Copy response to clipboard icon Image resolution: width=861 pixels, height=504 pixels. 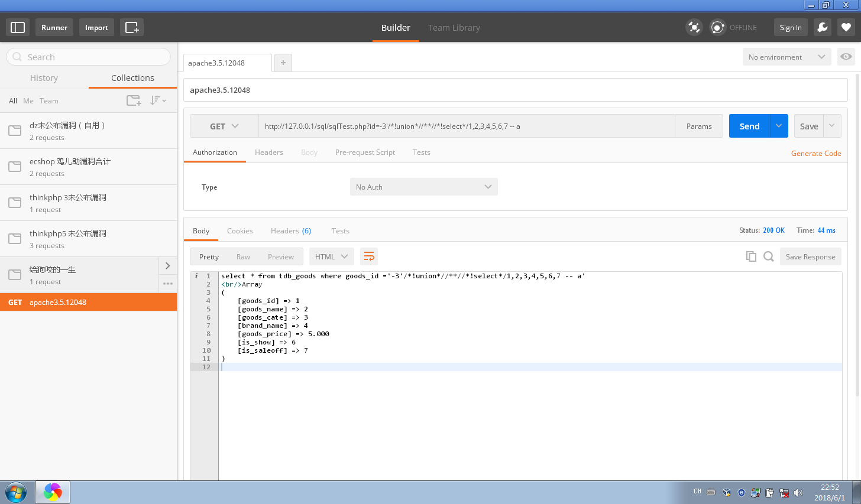coord(751,256)
